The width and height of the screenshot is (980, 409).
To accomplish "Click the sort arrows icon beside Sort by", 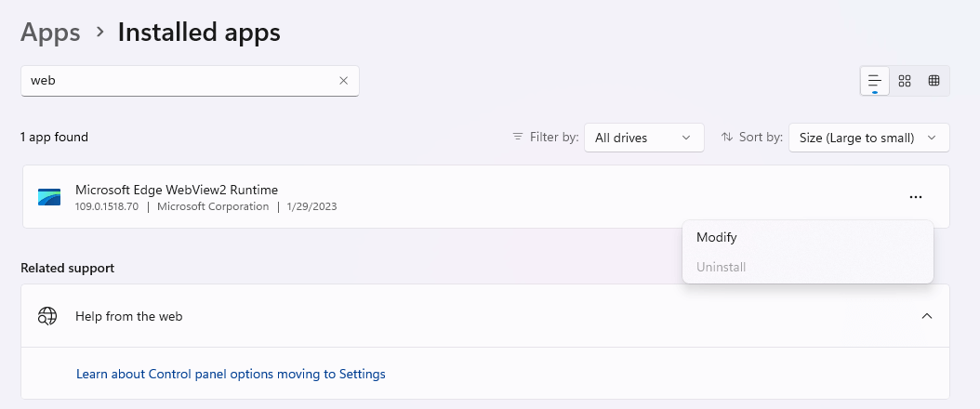I will [x=727, y=137].
